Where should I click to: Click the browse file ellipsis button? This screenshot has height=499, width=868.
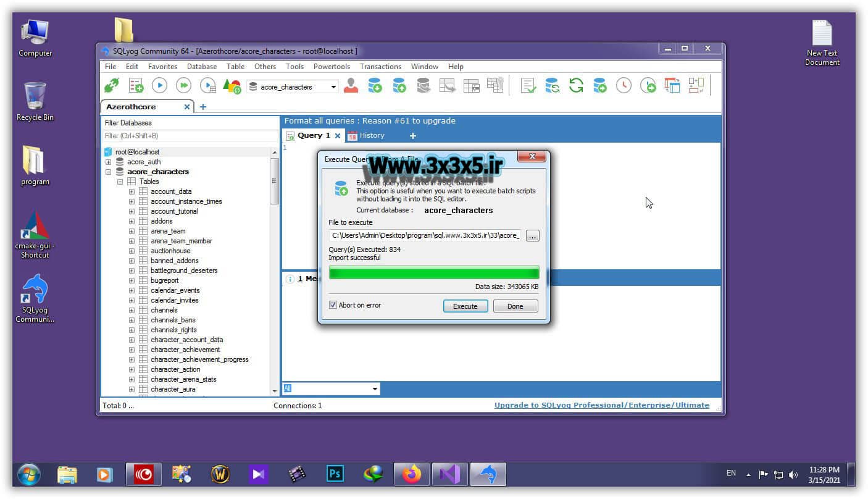coord(533,236)
